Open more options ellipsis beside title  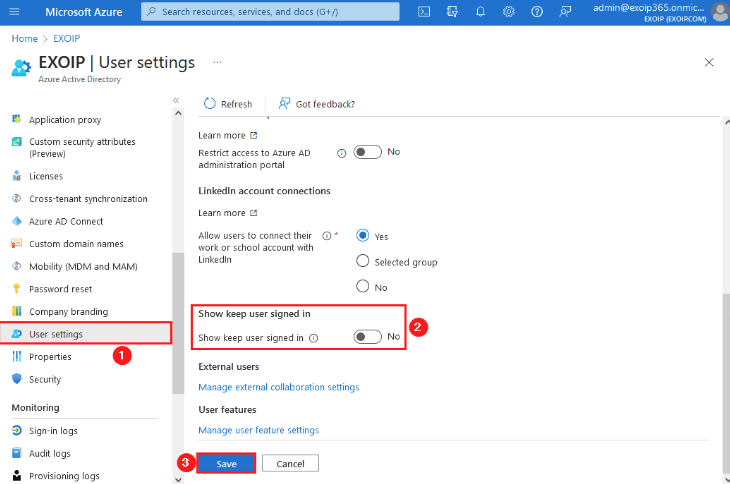(x=217, y=62)
